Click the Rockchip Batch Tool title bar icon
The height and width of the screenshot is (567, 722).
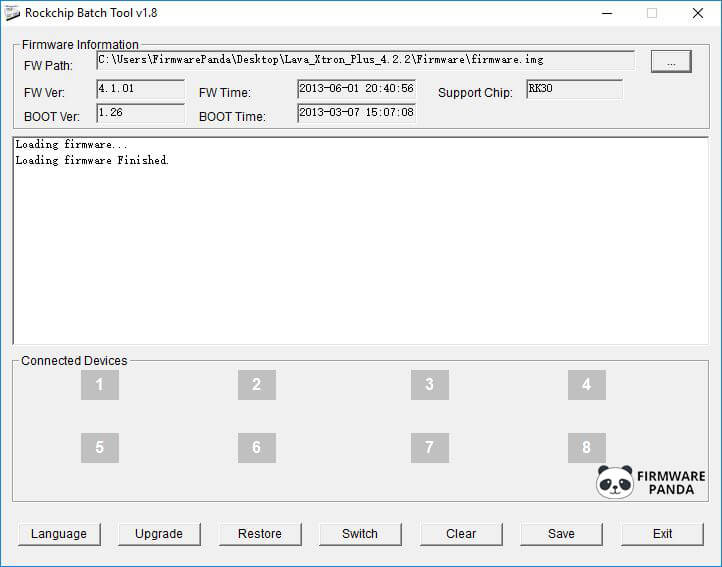pyautogui.click(x=12, y=13)
